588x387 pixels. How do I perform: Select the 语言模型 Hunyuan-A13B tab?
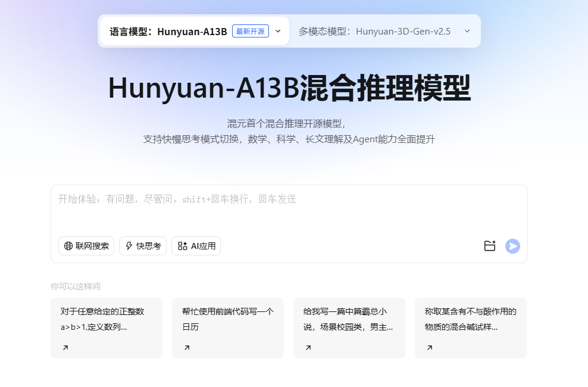tap(168, 31)
